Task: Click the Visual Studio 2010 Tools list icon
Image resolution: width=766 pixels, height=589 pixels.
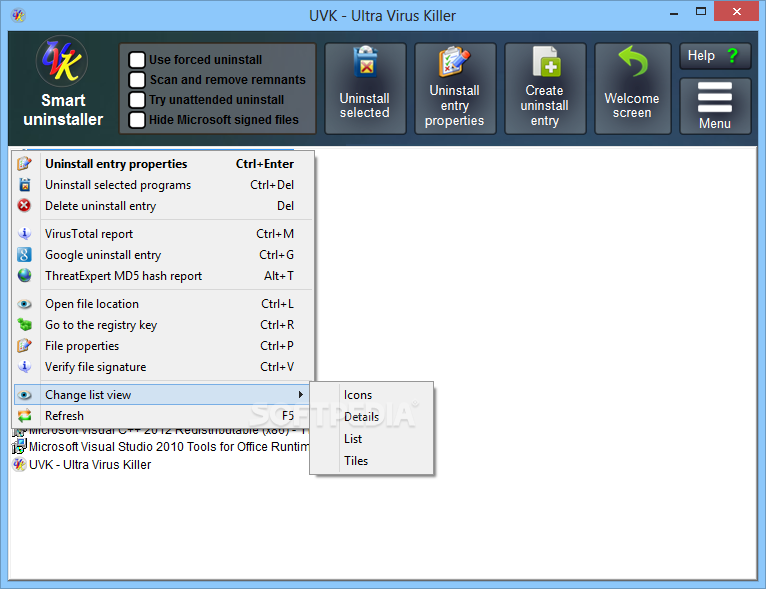Action: pyautogui.click(x=19, y=446)
